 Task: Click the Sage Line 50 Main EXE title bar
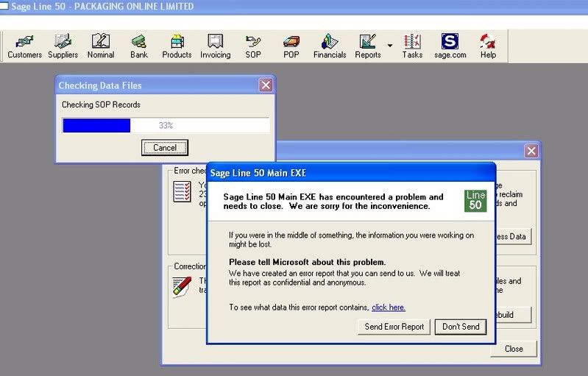click(351, 173)
